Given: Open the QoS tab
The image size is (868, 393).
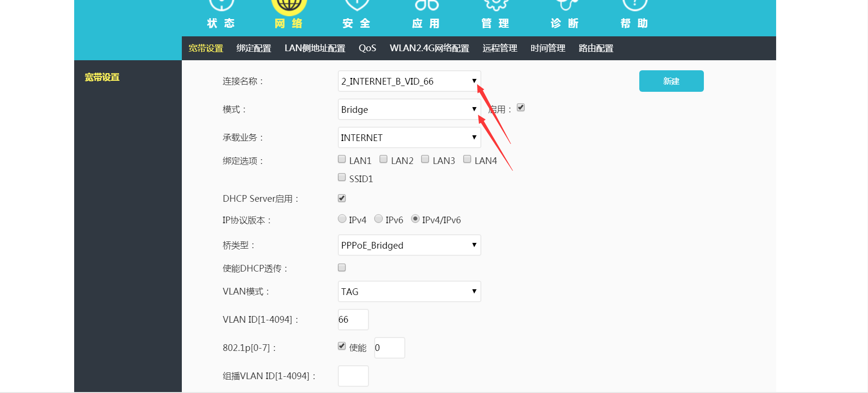Looking at the screenshot, I should tap(367, 48).
